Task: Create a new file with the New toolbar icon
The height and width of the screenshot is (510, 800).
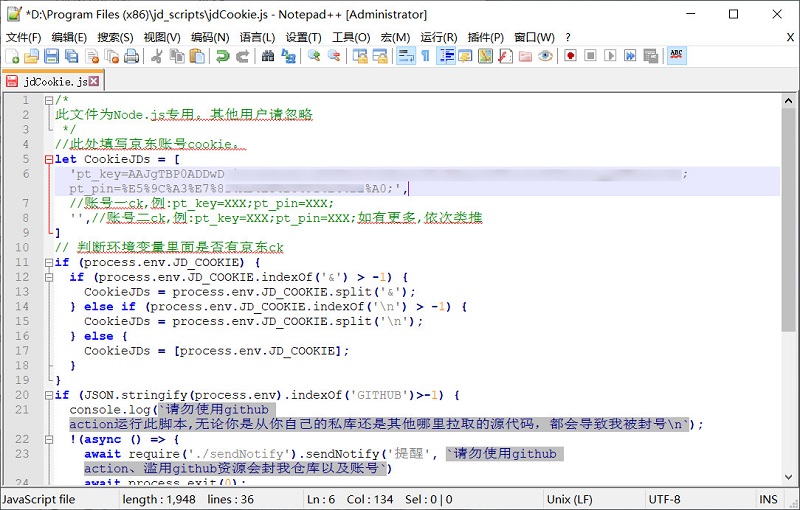Action: [12, 56]
